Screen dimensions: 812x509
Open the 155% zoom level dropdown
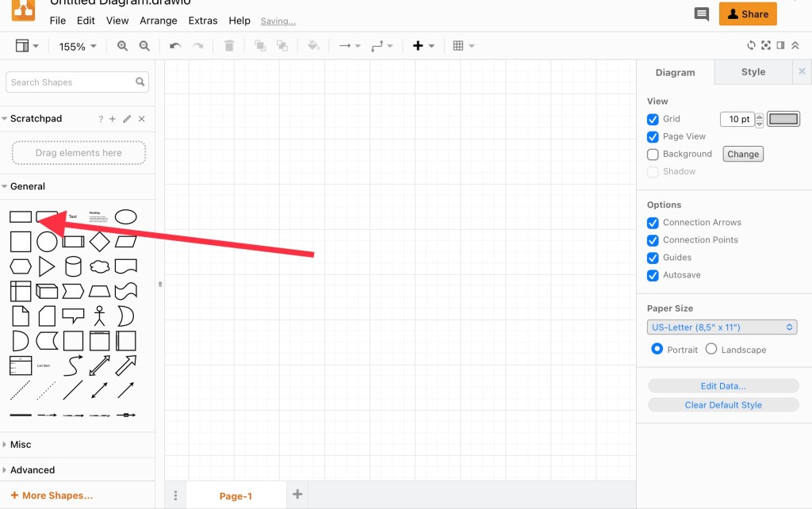point(78,47)
